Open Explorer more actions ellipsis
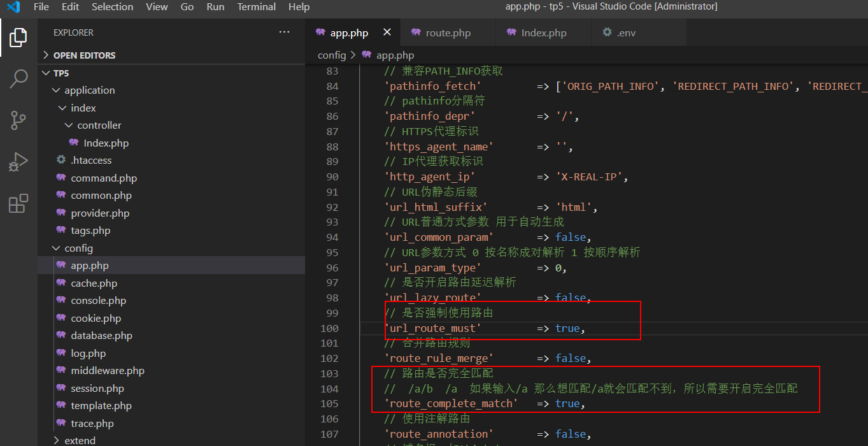The height and width of the screenshot is (446, 868). [x=284, y=32]
